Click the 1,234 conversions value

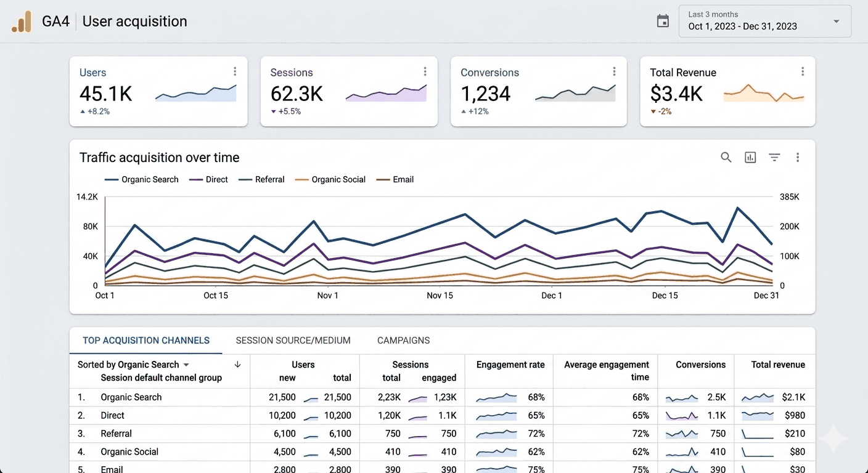486,94
